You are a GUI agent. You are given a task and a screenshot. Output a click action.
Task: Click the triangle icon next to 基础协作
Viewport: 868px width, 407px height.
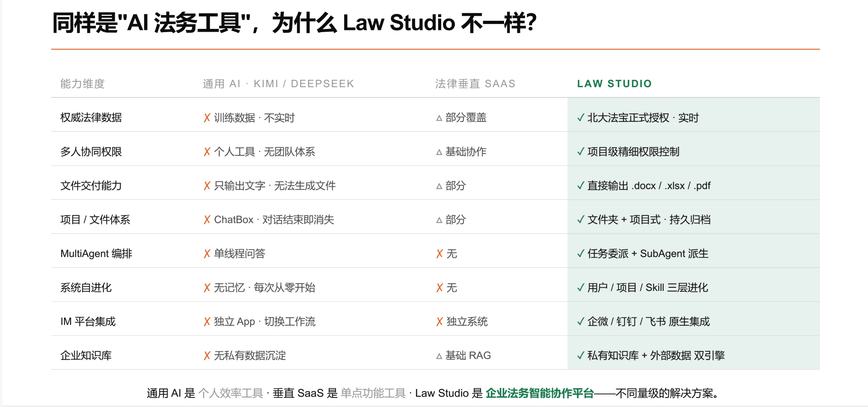439,153
